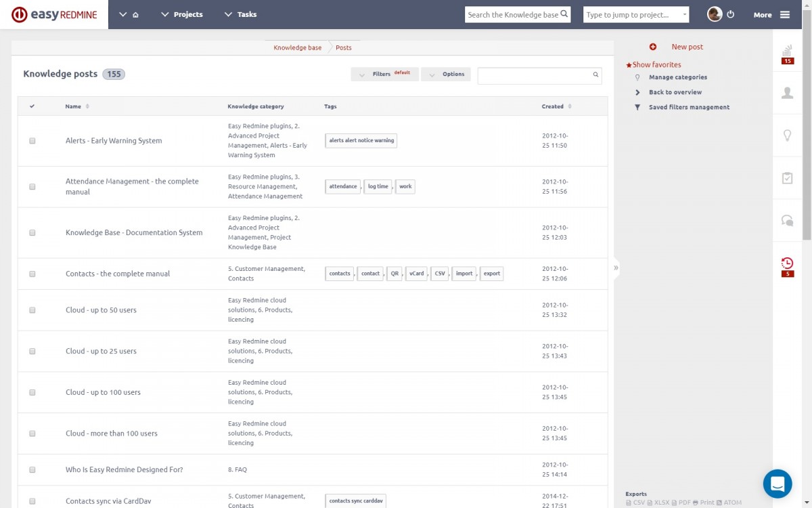Click the hamburger More menu icon

click(785, 15)
